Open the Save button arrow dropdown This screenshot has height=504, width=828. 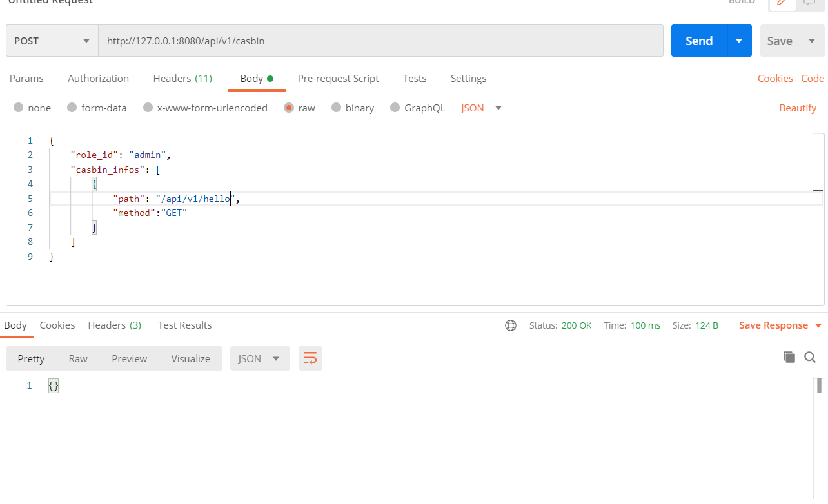(811, 41)
